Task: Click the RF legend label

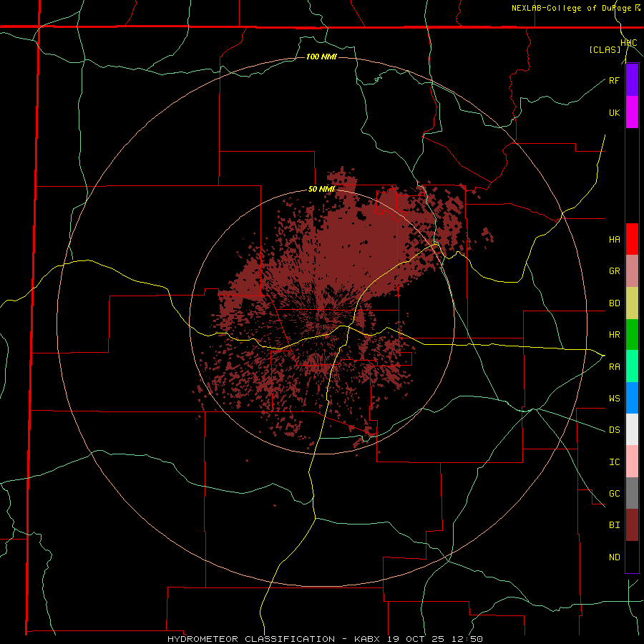Action: (x=614, y=80)
